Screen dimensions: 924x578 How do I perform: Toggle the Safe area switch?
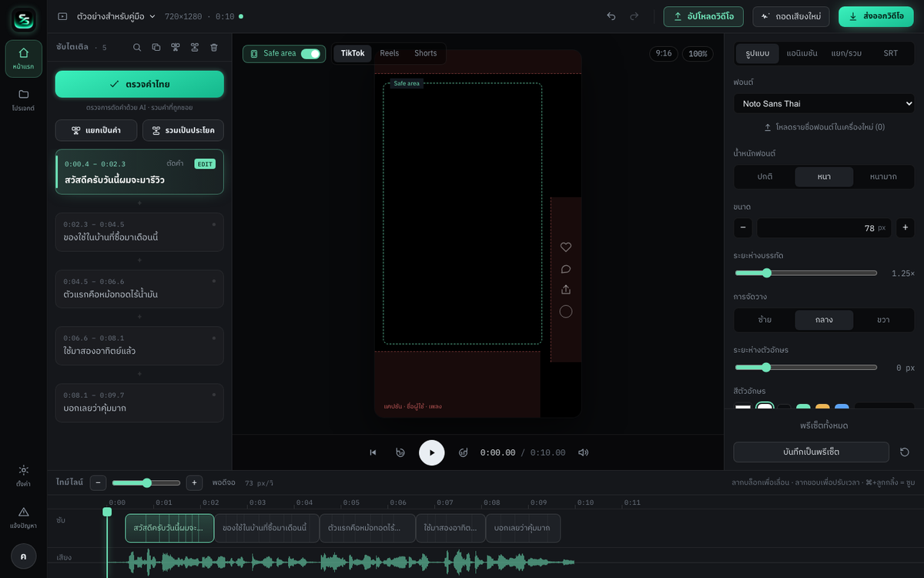[x=310, y=54]
